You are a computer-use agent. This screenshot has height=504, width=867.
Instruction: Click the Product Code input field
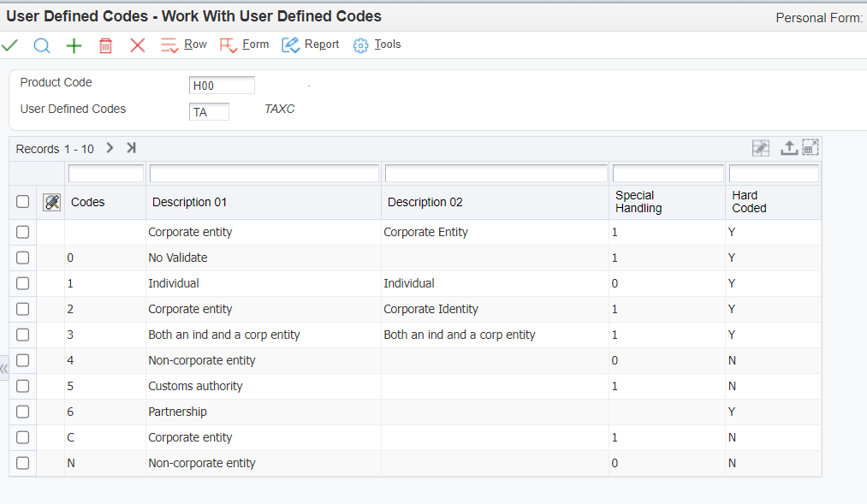coord(222,85)
